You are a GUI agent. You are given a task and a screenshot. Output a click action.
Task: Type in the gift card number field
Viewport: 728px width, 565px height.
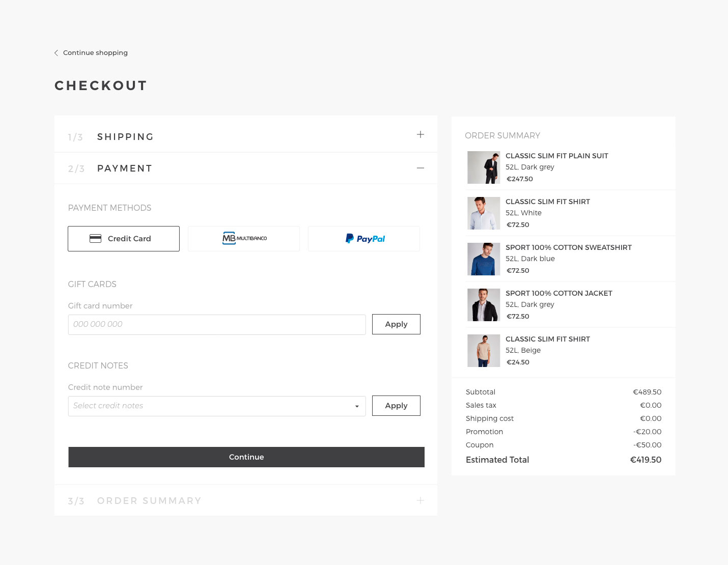(x=217, y=324)
